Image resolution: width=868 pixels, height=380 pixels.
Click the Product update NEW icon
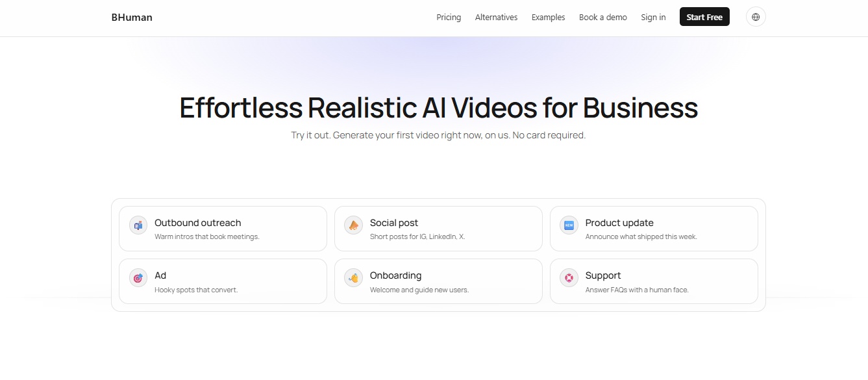click(x=569, y=225)
